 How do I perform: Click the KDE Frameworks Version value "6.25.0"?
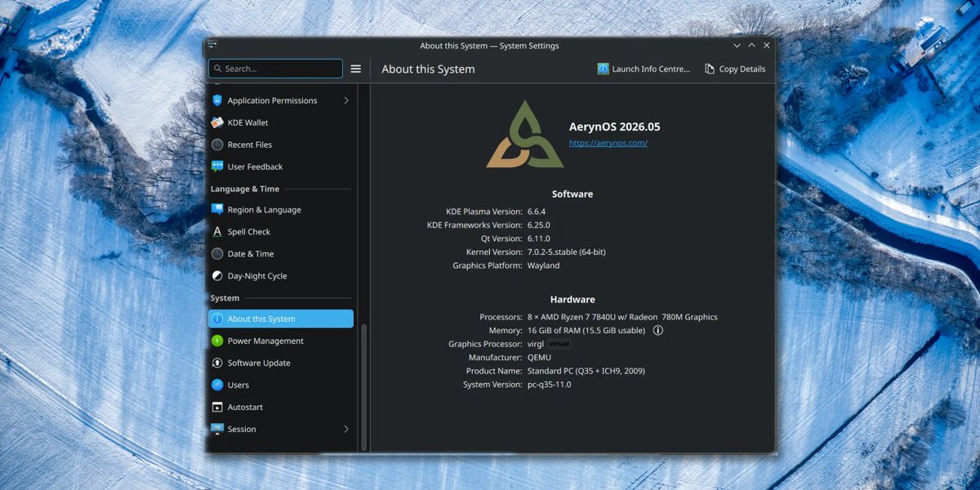[x=539, y=225]
